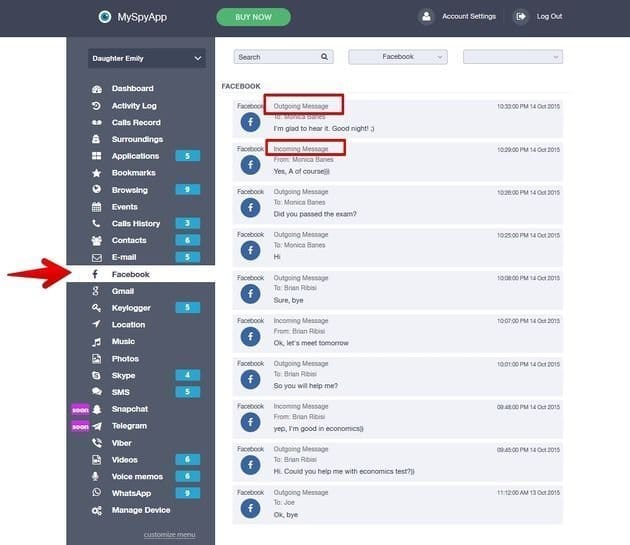Viewport: 630px width, 545px height.
Task: Open WhatsApp menu label
Action: pos(131,493)
